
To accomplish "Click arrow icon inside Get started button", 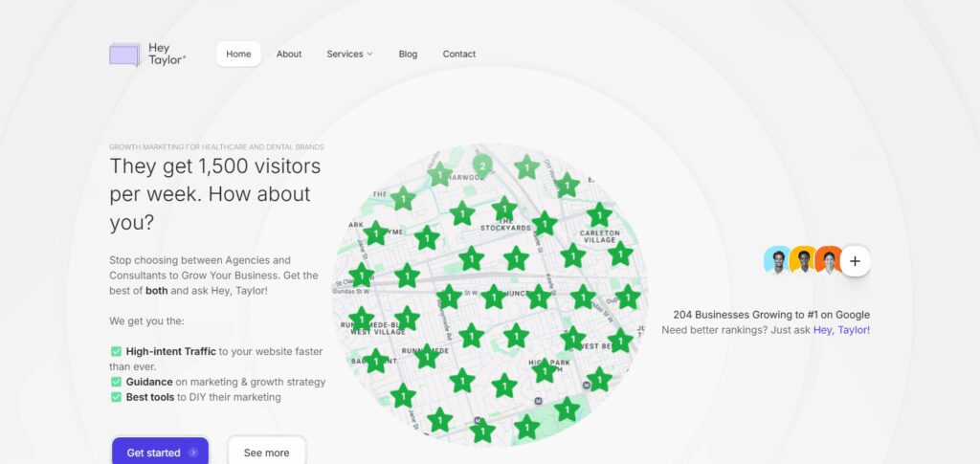I will (x=193, y=453).
